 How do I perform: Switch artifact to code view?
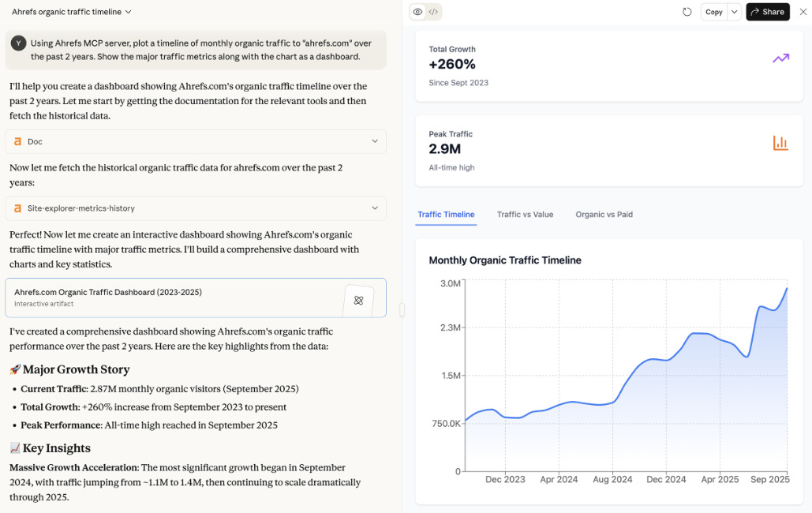pyautogui.click(x=433, y=12)
